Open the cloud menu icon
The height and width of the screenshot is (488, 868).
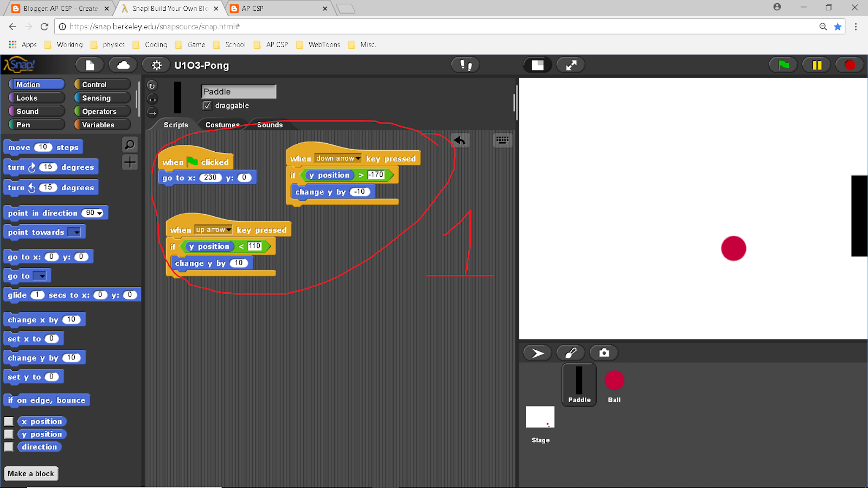123,65
